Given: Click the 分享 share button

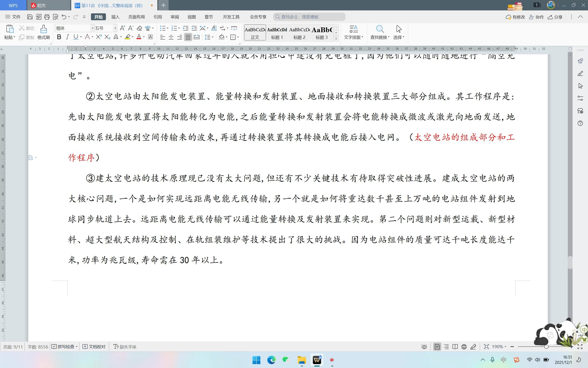Looking at the screenshot, I should pyautogui.click(x=555, y=17).
